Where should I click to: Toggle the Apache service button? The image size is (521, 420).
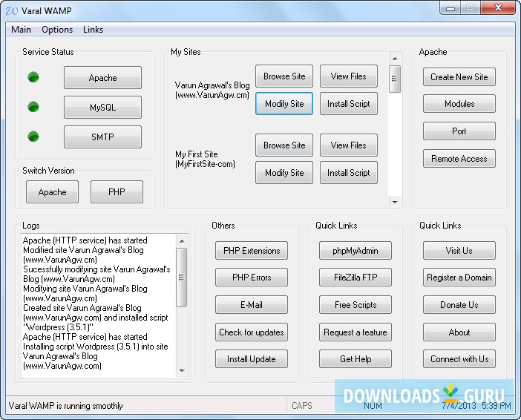[102, 77]
